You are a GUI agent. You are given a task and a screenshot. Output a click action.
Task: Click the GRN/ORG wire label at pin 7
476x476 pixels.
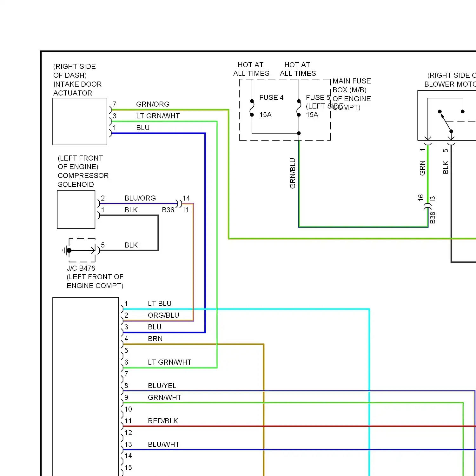click(153, 104)
